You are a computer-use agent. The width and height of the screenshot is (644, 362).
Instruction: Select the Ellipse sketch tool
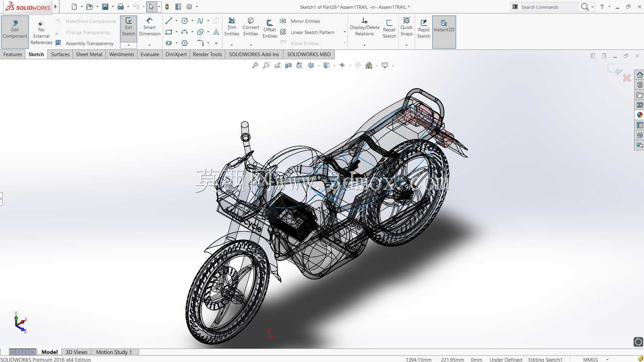click(x=200, y=32)
